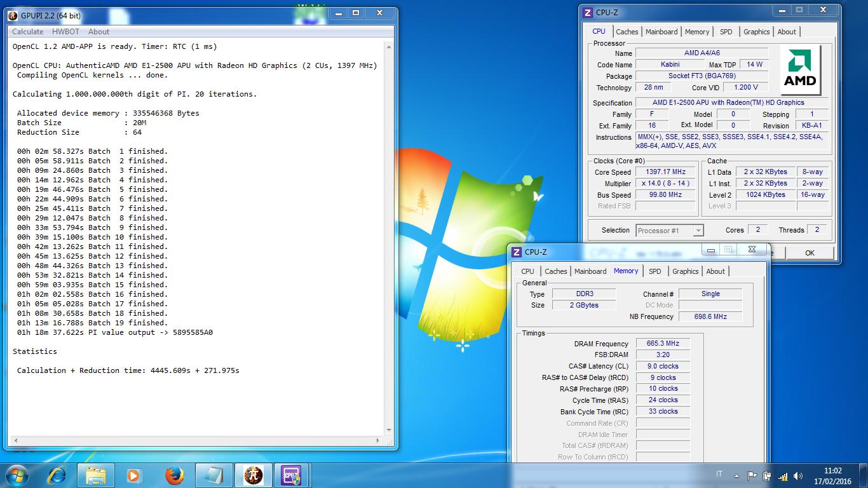This screenshot has height=488, width=868.
Task: Open the notepad-style taskbar icon
Action: 214,475
